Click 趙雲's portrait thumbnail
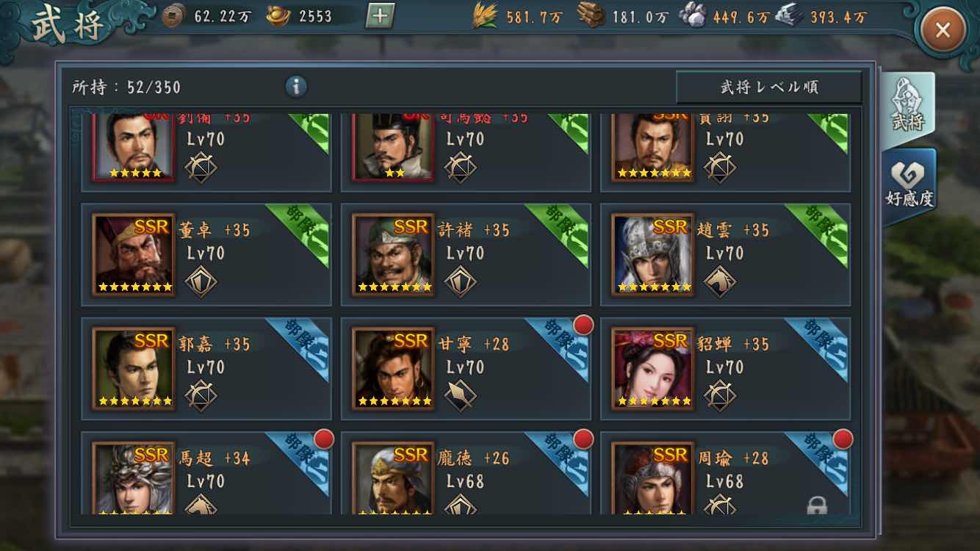The width and height of the screenshot is (980, 551). click(652, 255)
